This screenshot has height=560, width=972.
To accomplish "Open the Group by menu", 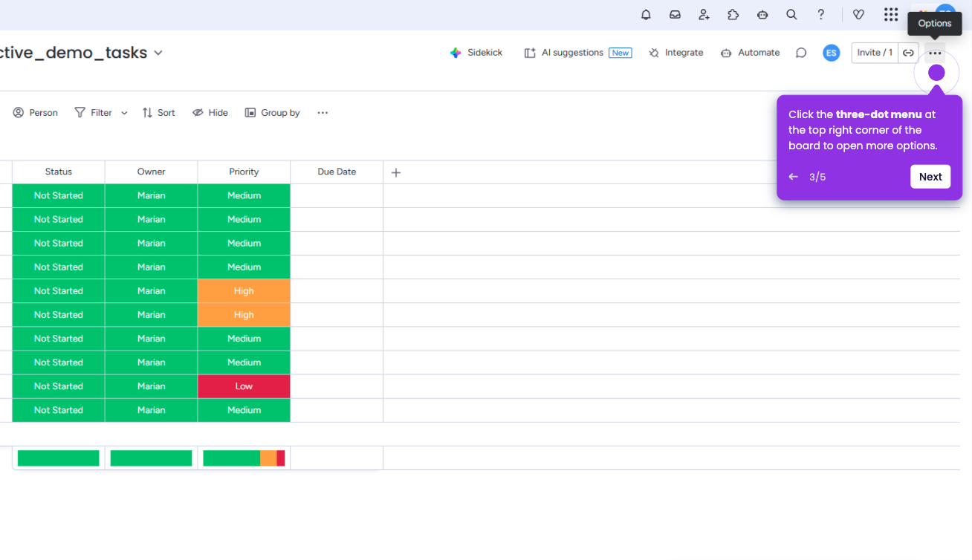I will [x=273, y=113].
